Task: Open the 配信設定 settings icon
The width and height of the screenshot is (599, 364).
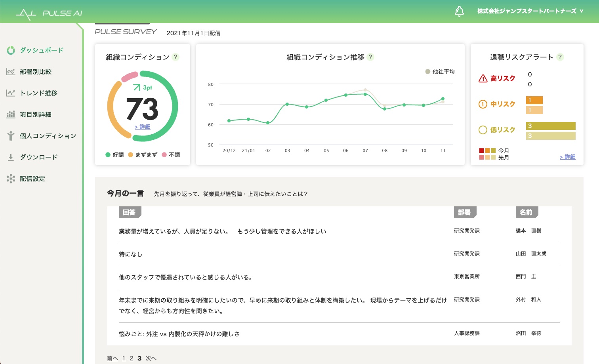Action: click(x=11, y=179)
